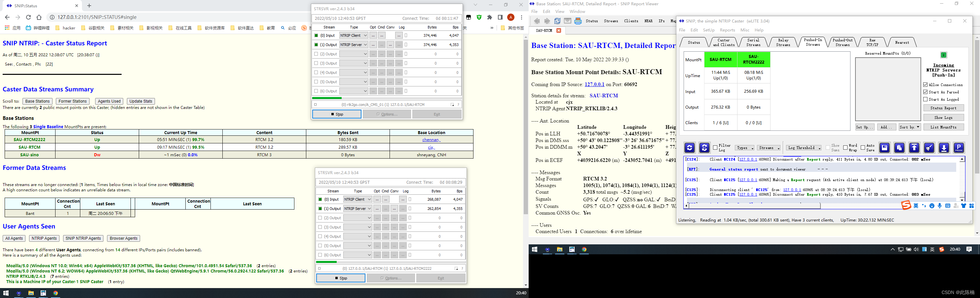Enable Start As Logged checkbox
The height and width of the screenshot is (298, 980).
(925, 99)
